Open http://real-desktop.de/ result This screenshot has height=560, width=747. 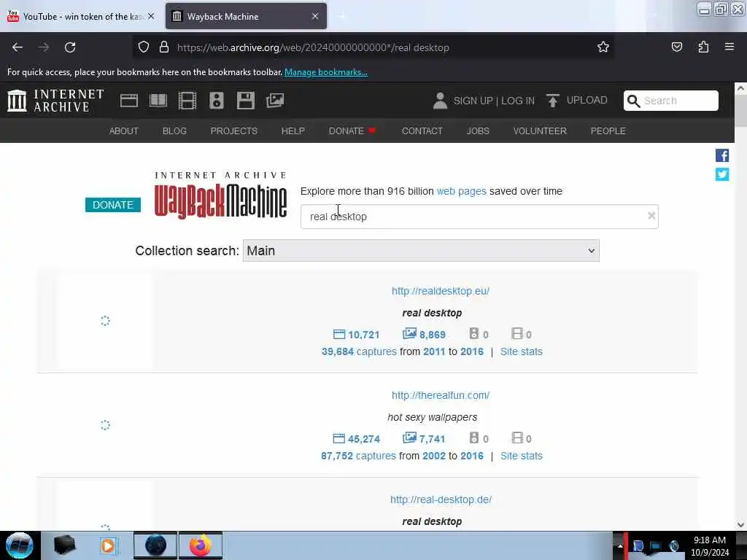coord(441,499)
